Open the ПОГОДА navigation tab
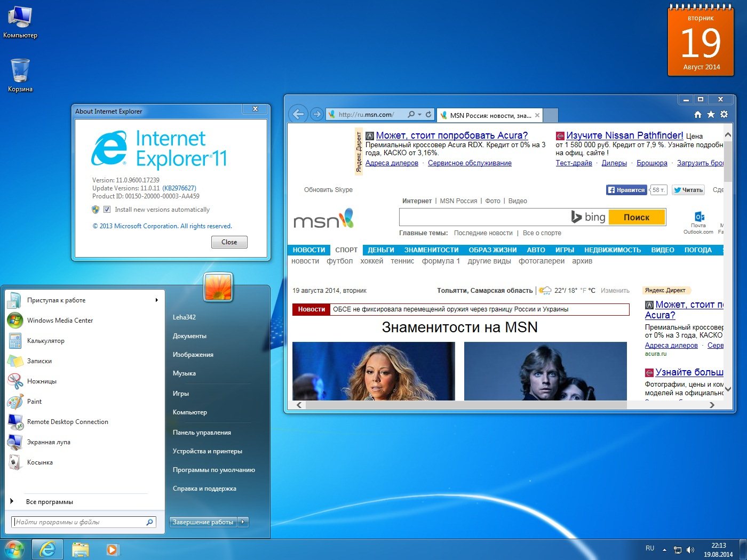The width and height of the screenshot is (747, 560). 698,250
